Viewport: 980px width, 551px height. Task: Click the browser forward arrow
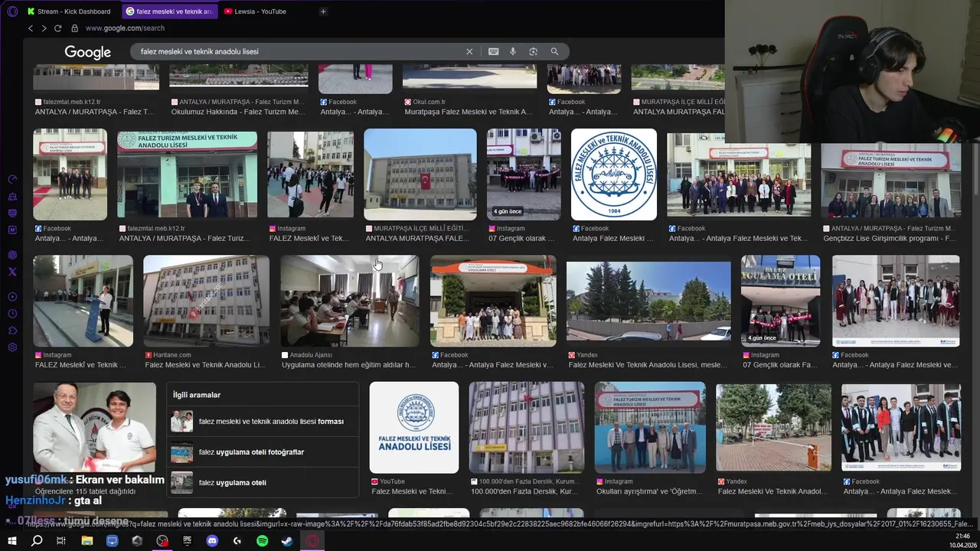point(44,28)
